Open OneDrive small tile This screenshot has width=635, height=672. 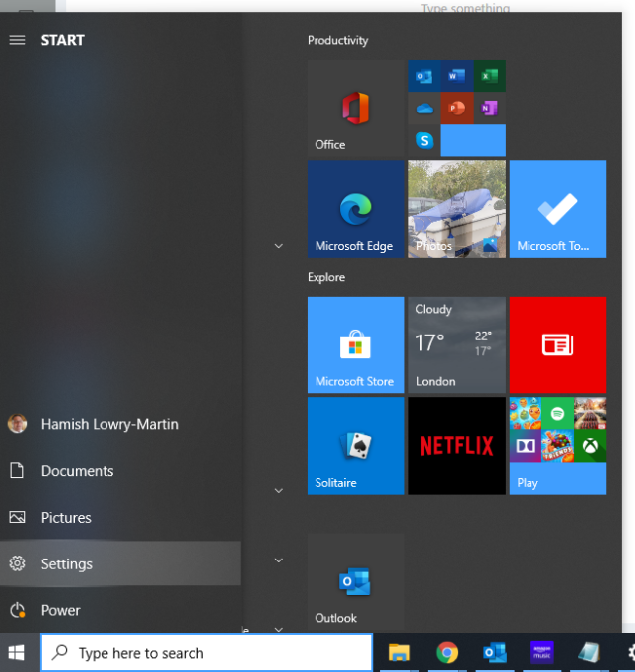(x=424, y=109)
